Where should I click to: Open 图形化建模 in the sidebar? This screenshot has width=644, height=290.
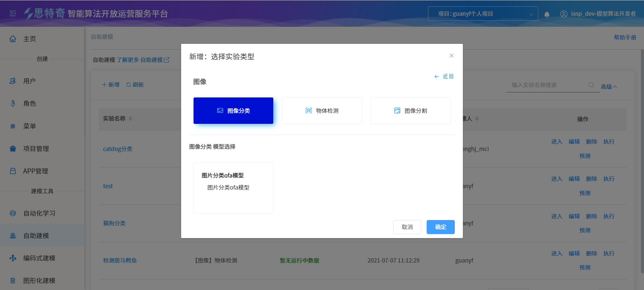tap(39, 281)
